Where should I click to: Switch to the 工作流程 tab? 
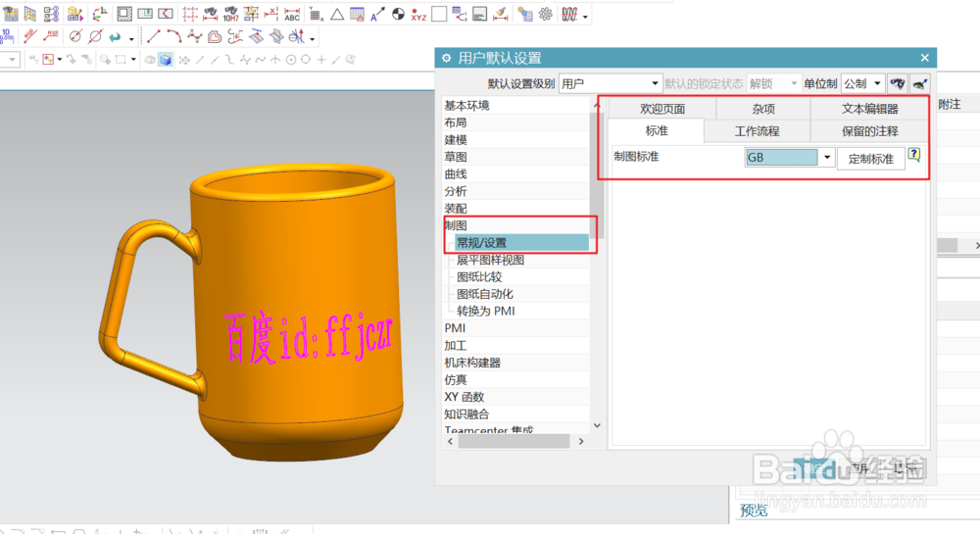tap(757, 131)
